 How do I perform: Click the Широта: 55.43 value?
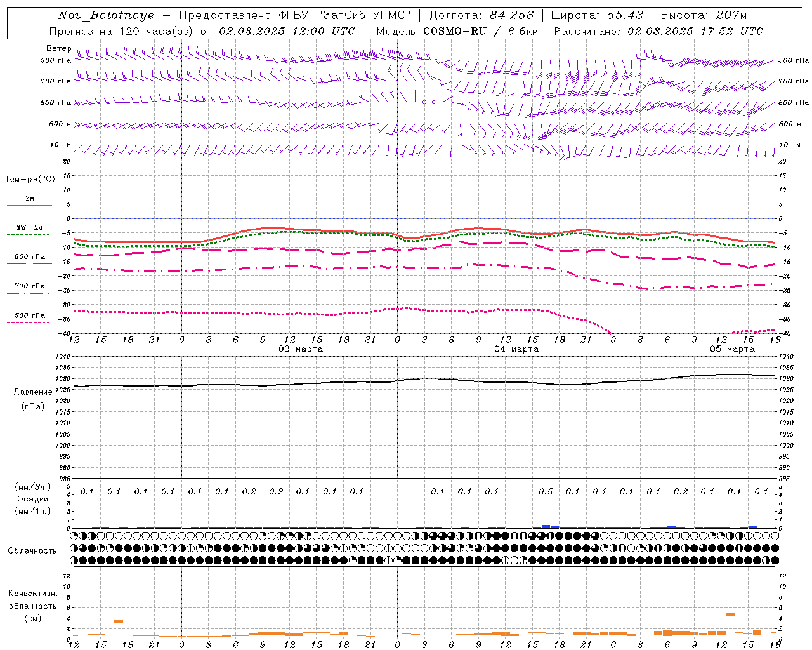coord(597,15)
